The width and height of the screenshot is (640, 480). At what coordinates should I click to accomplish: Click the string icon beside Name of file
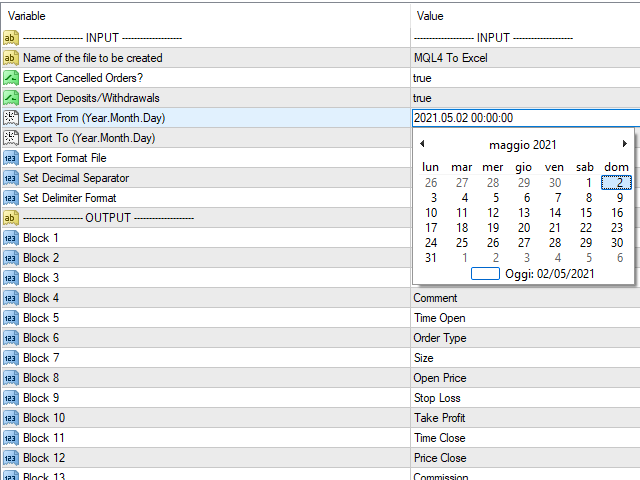tap(11, 58)
